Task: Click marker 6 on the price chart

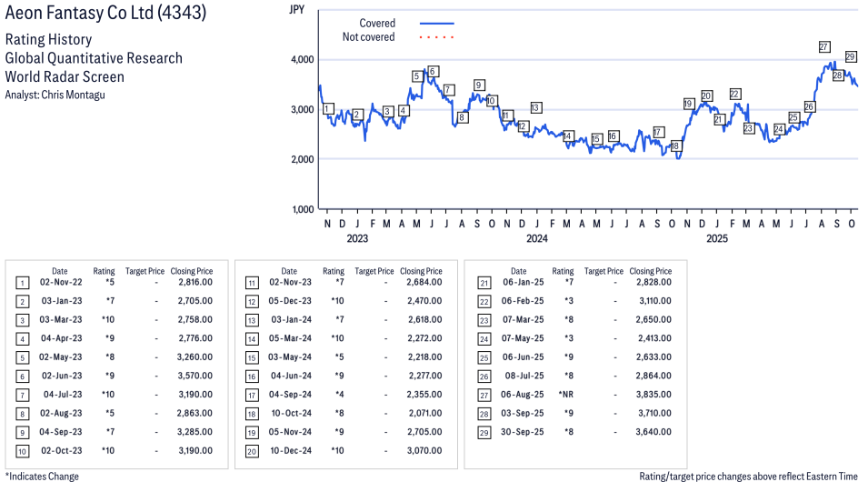Action: click(x=433, y=71)
